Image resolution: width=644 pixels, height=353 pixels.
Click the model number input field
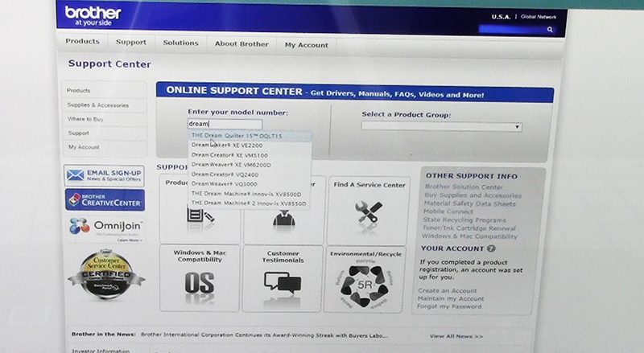(225, 124)
